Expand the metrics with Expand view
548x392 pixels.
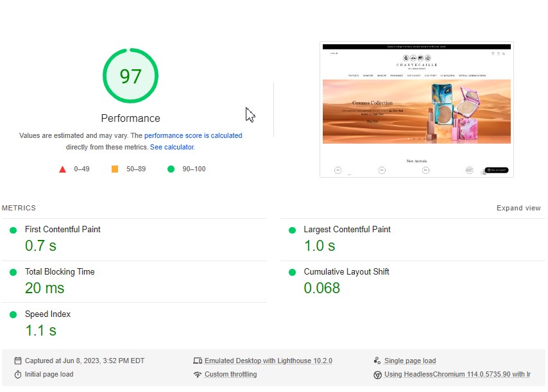(x=518, y=208)
